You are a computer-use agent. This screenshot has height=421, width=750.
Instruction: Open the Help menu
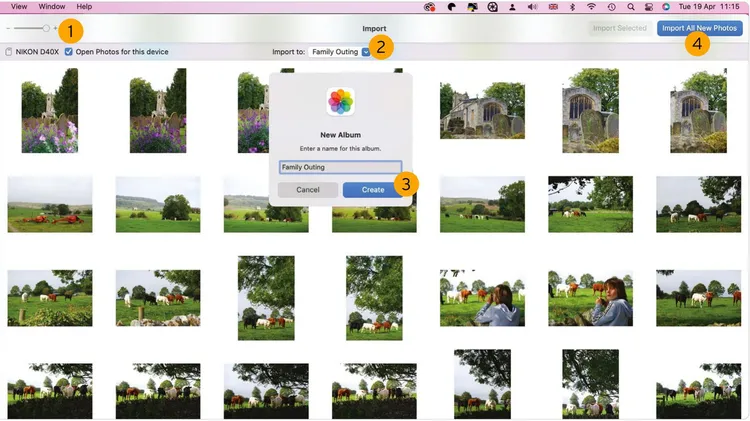click(x=84, y=7)
